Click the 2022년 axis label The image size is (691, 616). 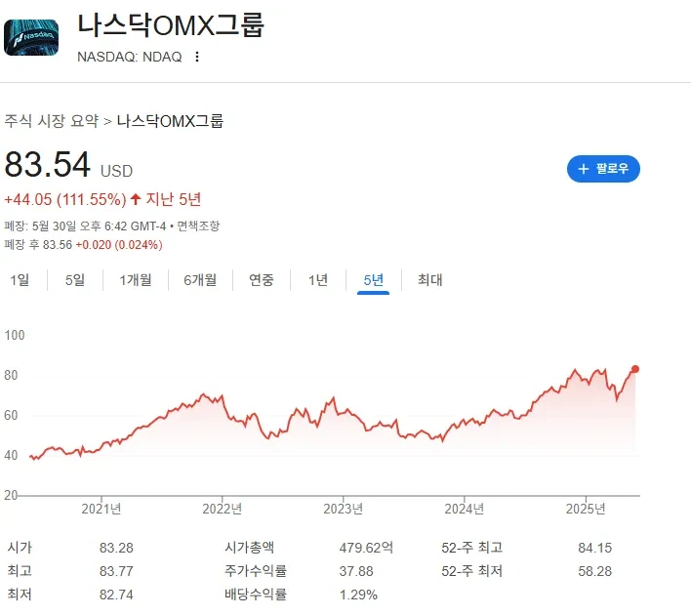[223, 509]
